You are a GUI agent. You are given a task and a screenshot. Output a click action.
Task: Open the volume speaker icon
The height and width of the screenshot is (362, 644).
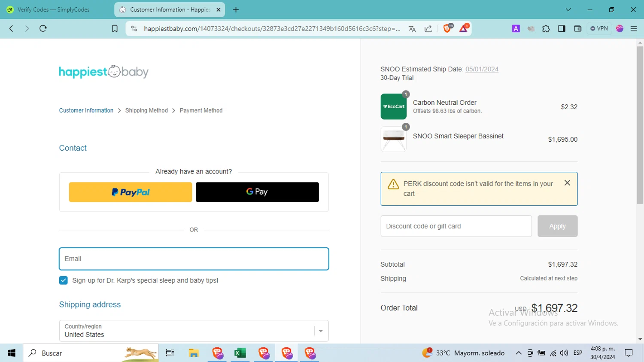pos(564,353)
